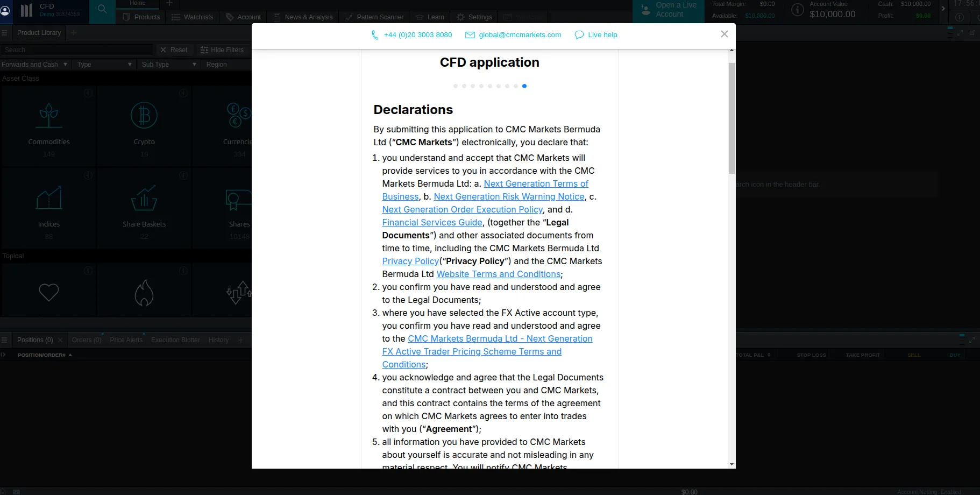This screenshot has width=980, height=495.
Task: Switch to the Home layout tab
Action: [138, 3]
